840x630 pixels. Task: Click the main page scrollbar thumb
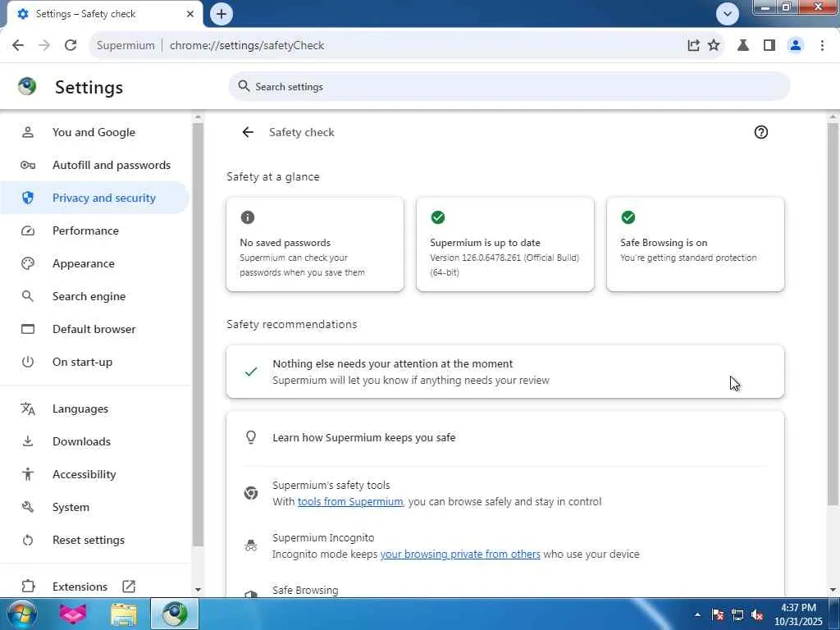pyautogui.click(x=833, y=313)
